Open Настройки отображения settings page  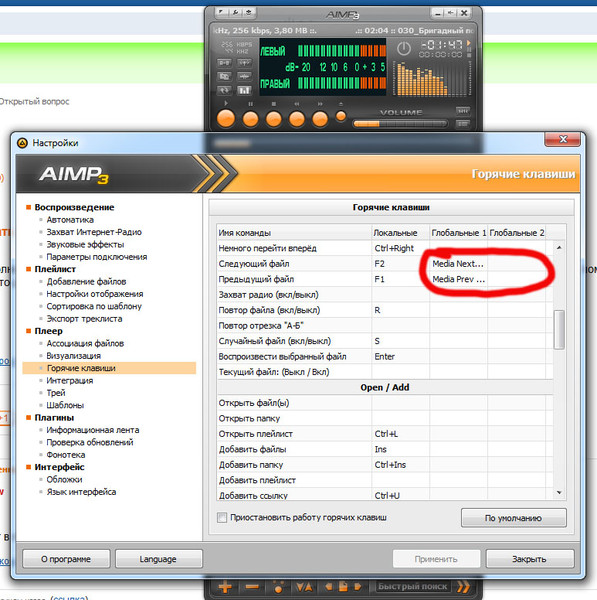pyautogui.click(x=95, y=294)
